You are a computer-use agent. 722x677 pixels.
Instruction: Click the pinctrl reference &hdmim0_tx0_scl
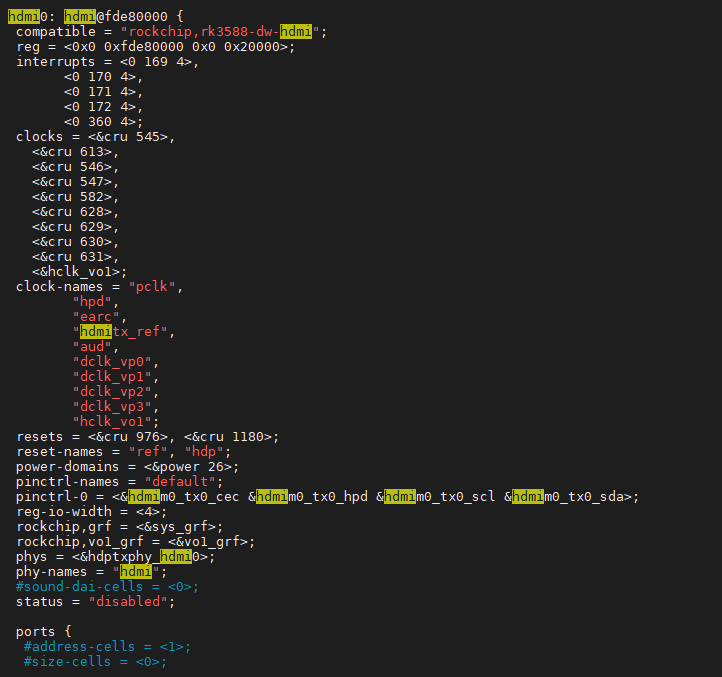(436, 497)
